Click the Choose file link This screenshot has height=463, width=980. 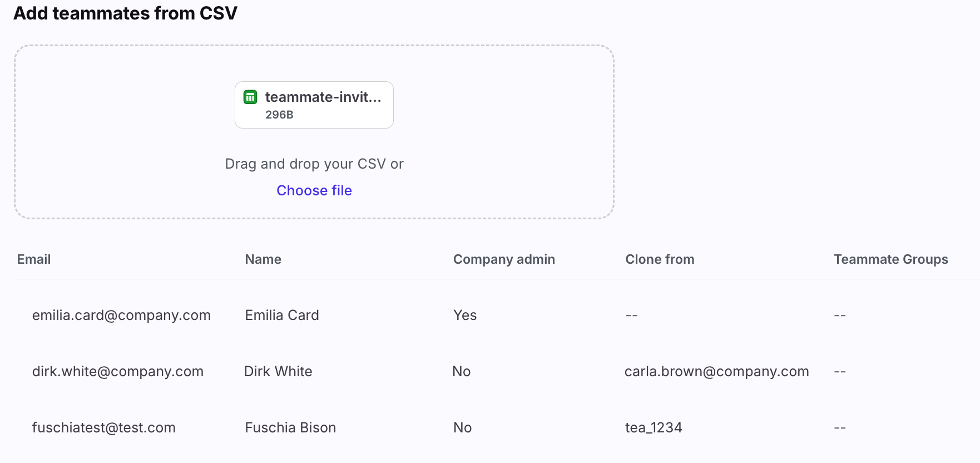314,190
